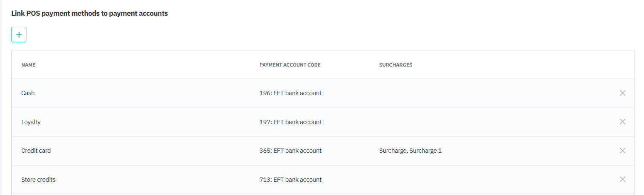The height and width of the screenshot is (195, 644).
Task: Click the plus icon to add payment method
Action: pos(19,35)
